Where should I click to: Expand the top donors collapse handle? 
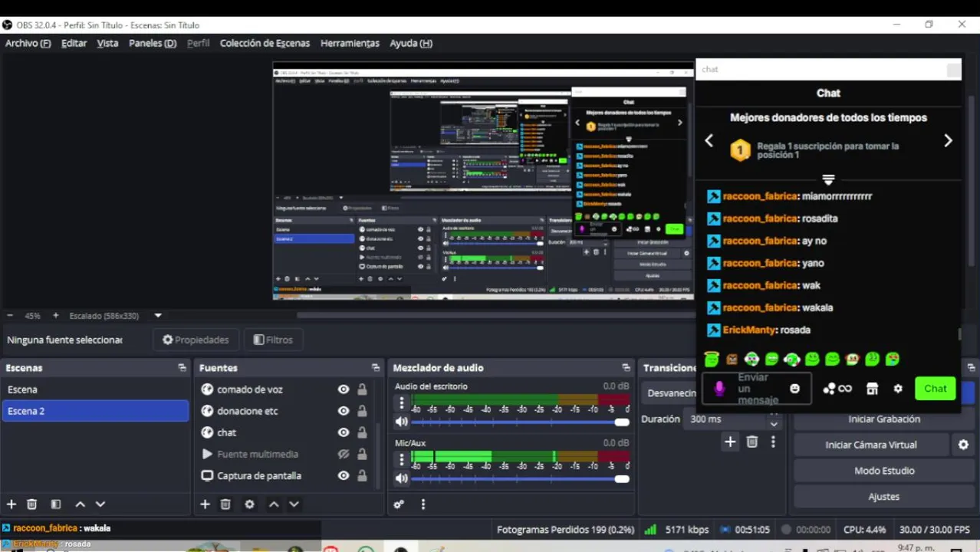click(828, 179)
